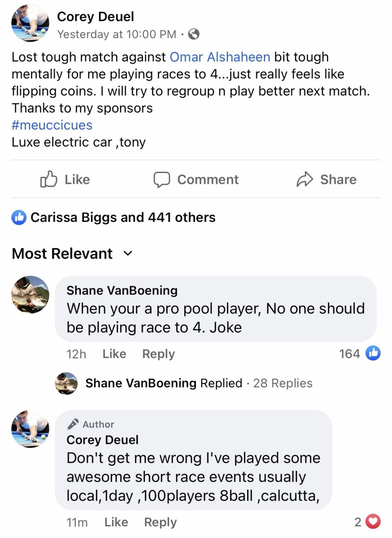392x538 pixels.
Task: Click the globe public privacy icon
Action: pos(194,34)
